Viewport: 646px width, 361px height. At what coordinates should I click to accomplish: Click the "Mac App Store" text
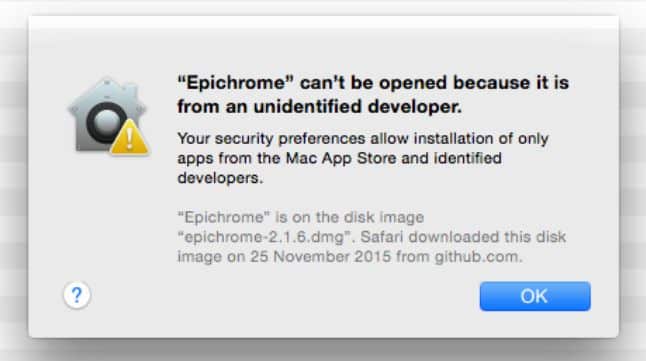pyautogui.click(x=341, y=158)
